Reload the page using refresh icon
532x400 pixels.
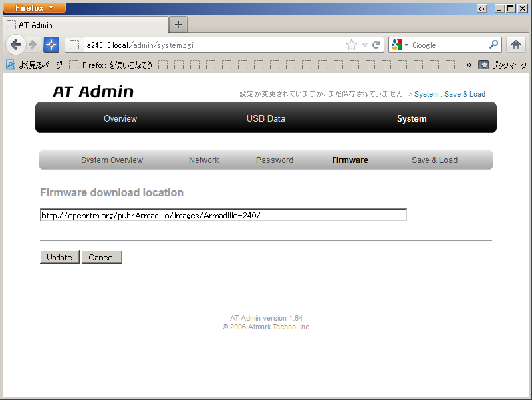[376, 45]
